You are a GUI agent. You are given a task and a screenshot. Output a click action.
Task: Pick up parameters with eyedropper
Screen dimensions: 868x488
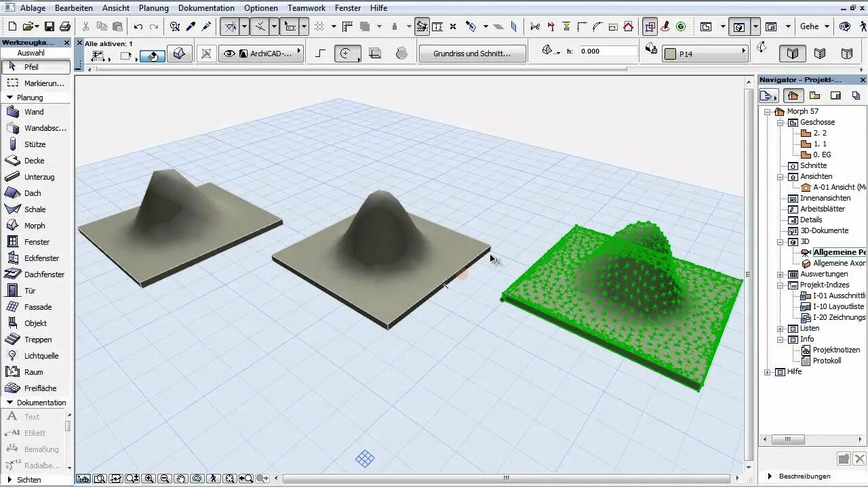(191, 26)
